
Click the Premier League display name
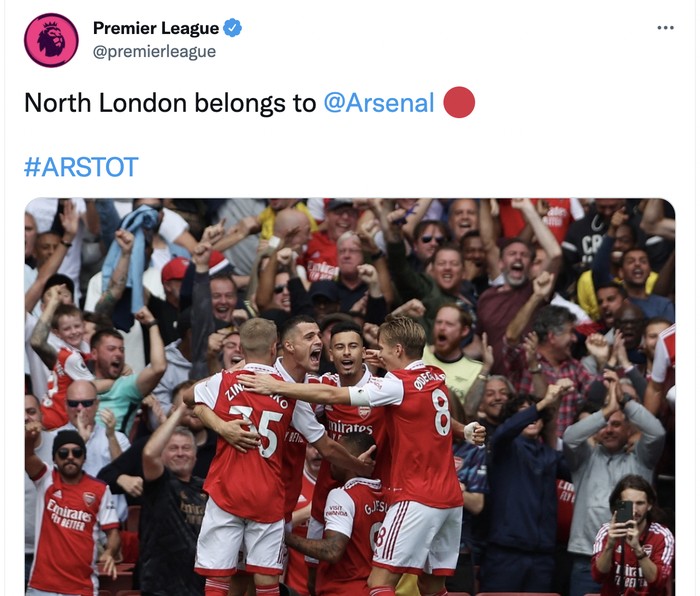point(155,28)
